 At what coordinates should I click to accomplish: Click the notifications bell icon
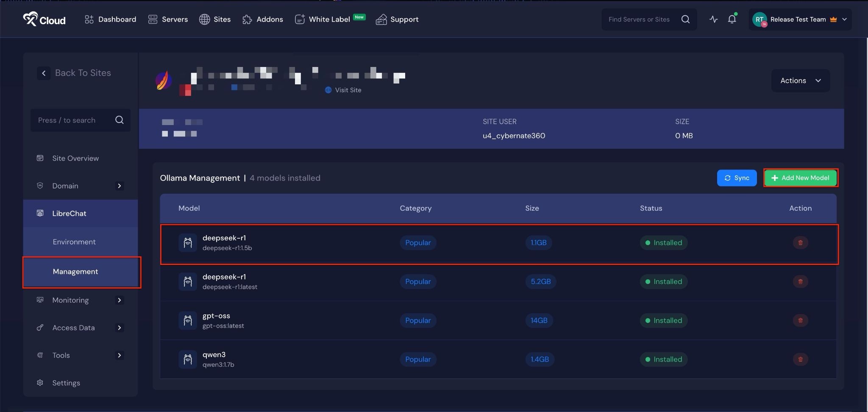coord(732,19)
